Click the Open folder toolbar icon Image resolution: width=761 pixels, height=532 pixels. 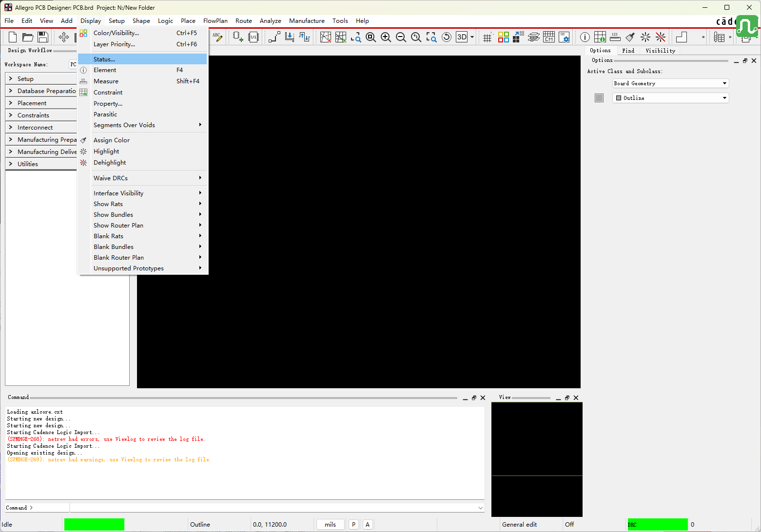[28, 37]
